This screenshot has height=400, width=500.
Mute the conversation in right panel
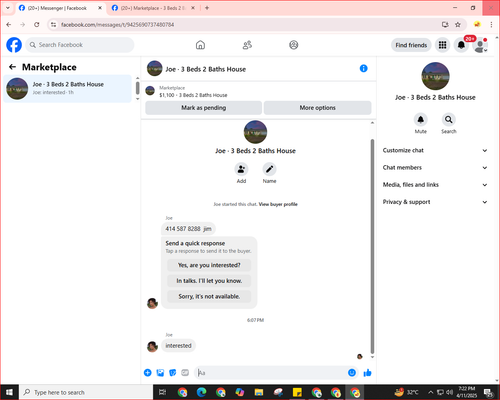pyautogui.click(x=421, y=120)
